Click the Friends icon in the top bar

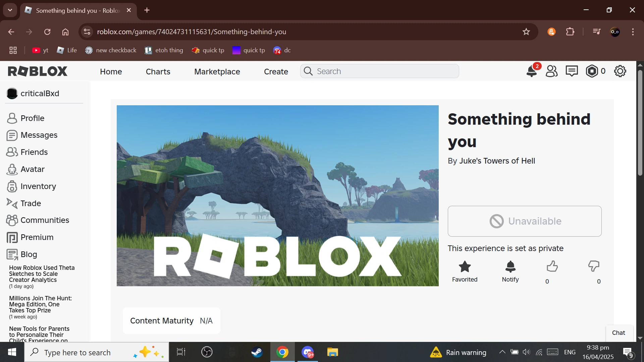pos(551,71)
